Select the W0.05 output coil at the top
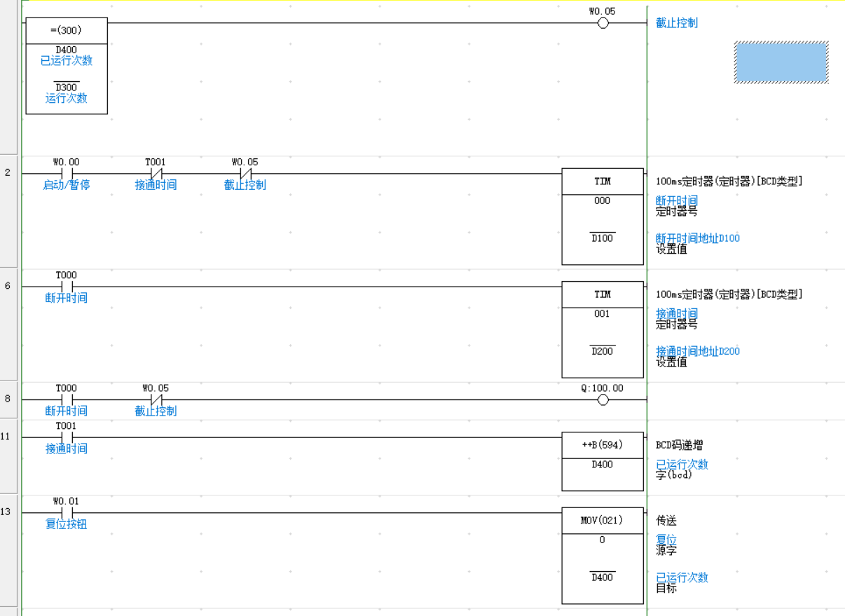The width and height of the screenshot is (845, 616). [603, 23]
